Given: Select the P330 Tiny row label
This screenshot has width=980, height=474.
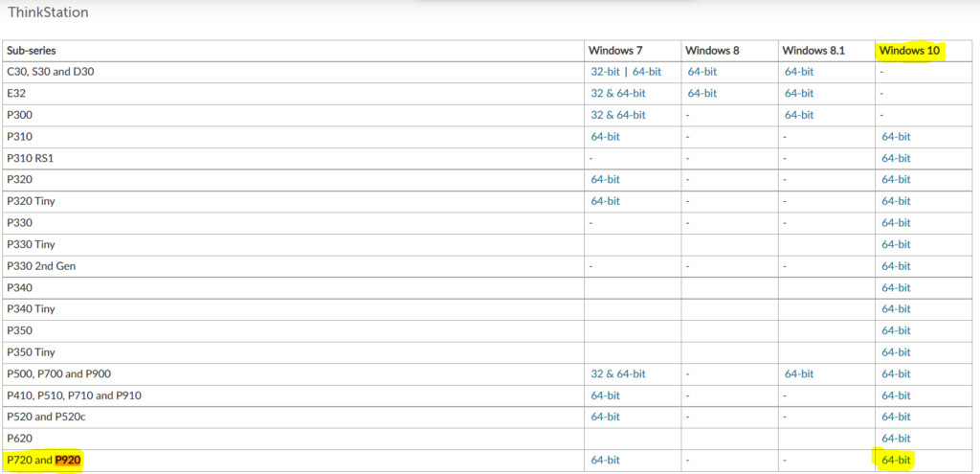Looking at the screenshot, I should click(30, 244).
